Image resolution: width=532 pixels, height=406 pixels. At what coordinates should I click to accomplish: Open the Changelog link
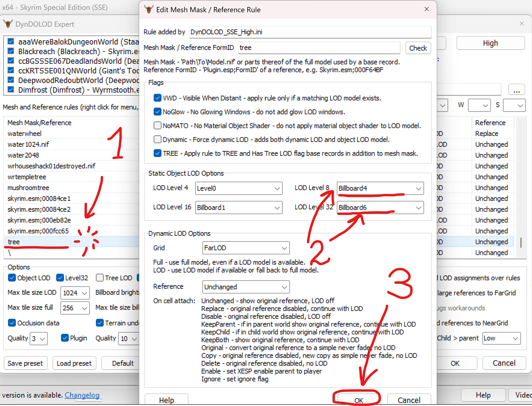coord(82,395)
